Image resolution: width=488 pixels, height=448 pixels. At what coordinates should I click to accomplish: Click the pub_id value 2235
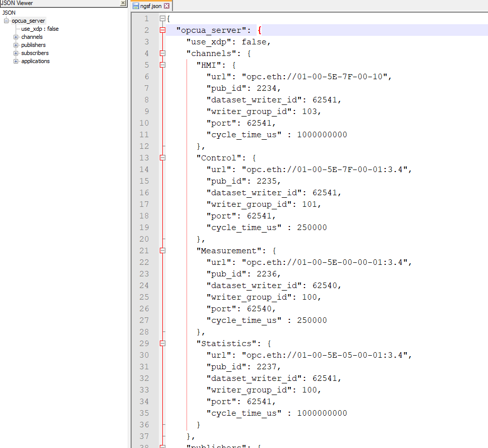266,181
